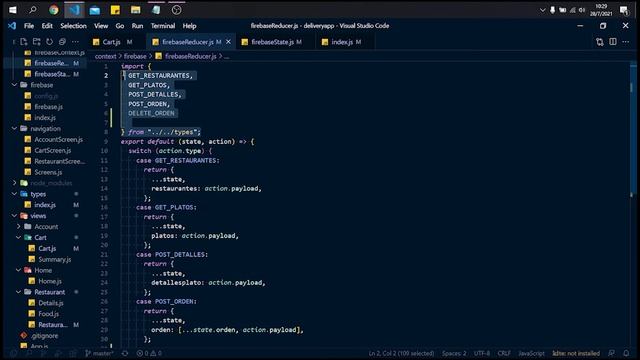The image size is (640, 360).
Task: Open the Help menu
Action: 189,26
